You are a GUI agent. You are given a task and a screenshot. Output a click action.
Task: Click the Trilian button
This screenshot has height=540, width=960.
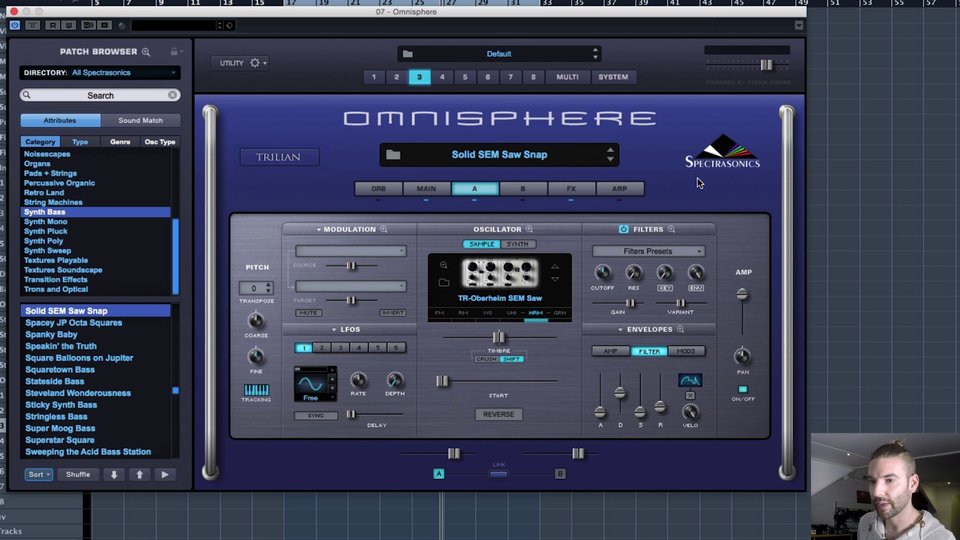point(279,157)
